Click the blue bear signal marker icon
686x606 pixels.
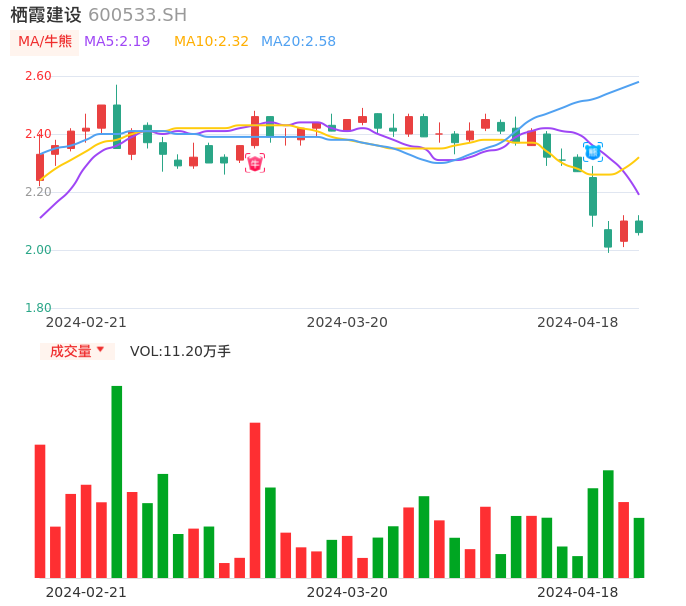pos(593,152)
